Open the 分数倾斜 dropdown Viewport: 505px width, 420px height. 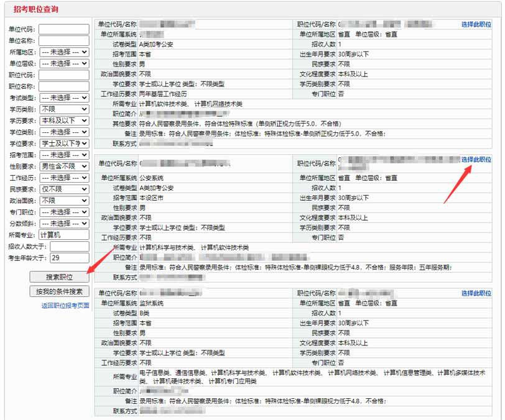(64, 223)
